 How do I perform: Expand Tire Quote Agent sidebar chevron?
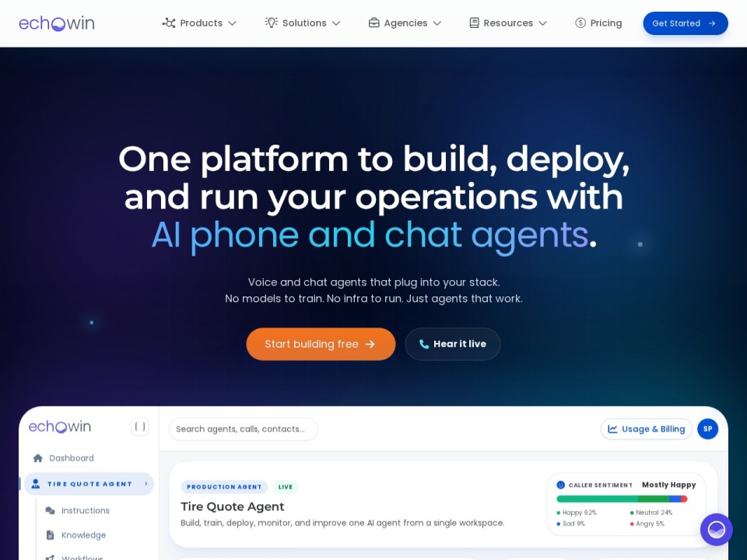146,484
